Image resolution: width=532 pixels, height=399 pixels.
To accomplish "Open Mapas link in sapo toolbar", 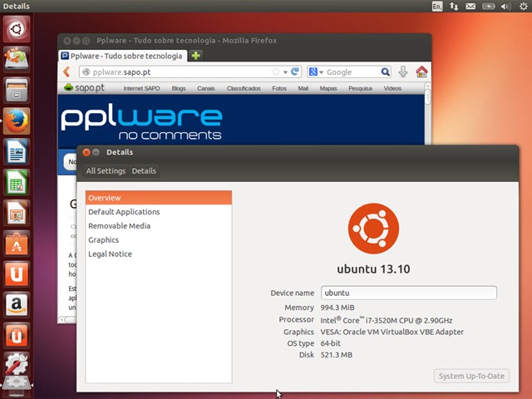I will click(328, 88).
